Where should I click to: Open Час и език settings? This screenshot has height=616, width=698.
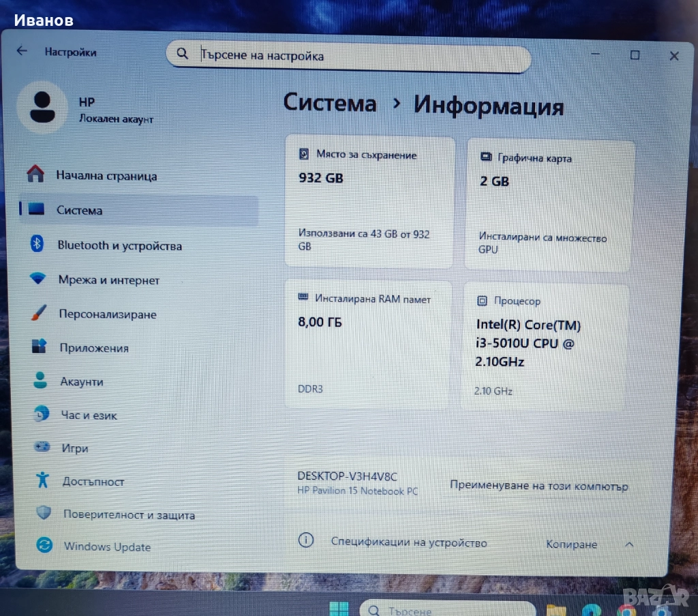(x=89, y=415)
